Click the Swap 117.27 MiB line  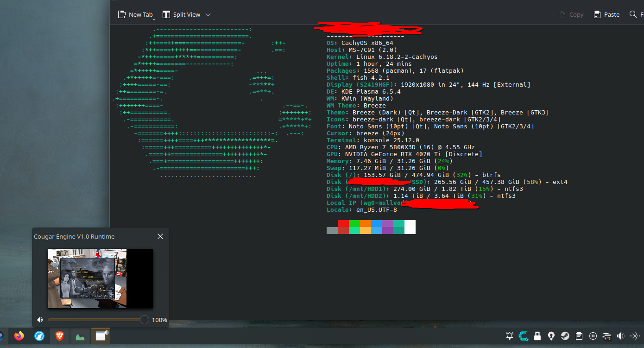pyautogui.click(x=388, y=168)
